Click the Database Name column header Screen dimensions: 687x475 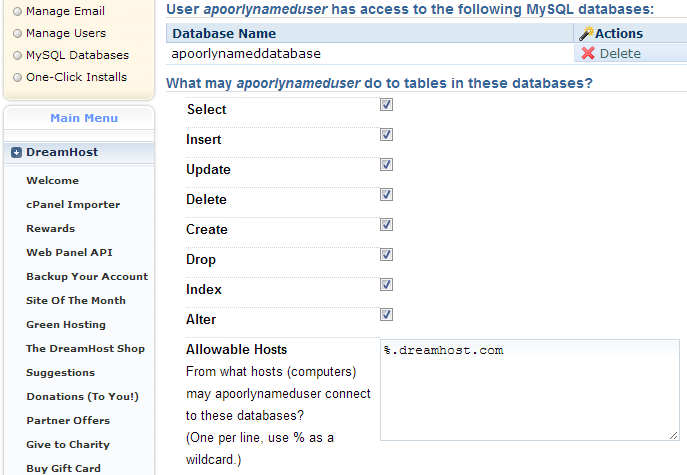(x=370, y=33)
